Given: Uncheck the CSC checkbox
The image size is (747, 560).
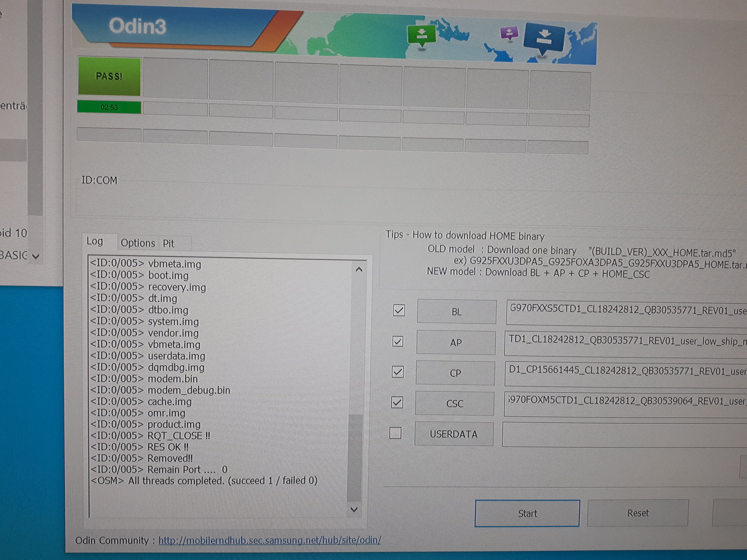Looking at the screenshot, I should (397, 402).
